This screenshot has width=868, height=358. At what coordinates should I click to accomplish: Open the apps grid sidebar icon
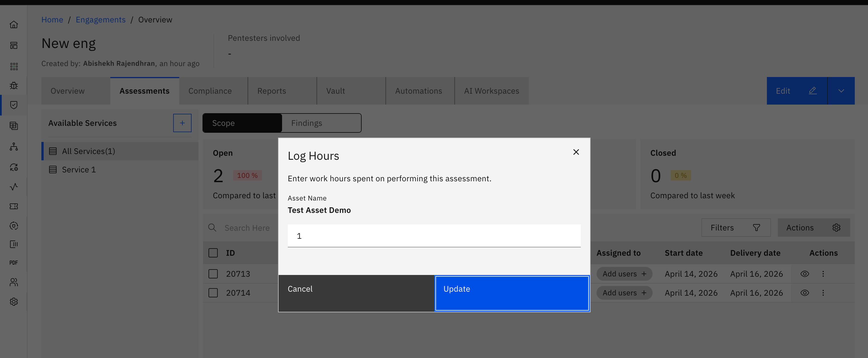pyautogui.click(x=14, y=66)
